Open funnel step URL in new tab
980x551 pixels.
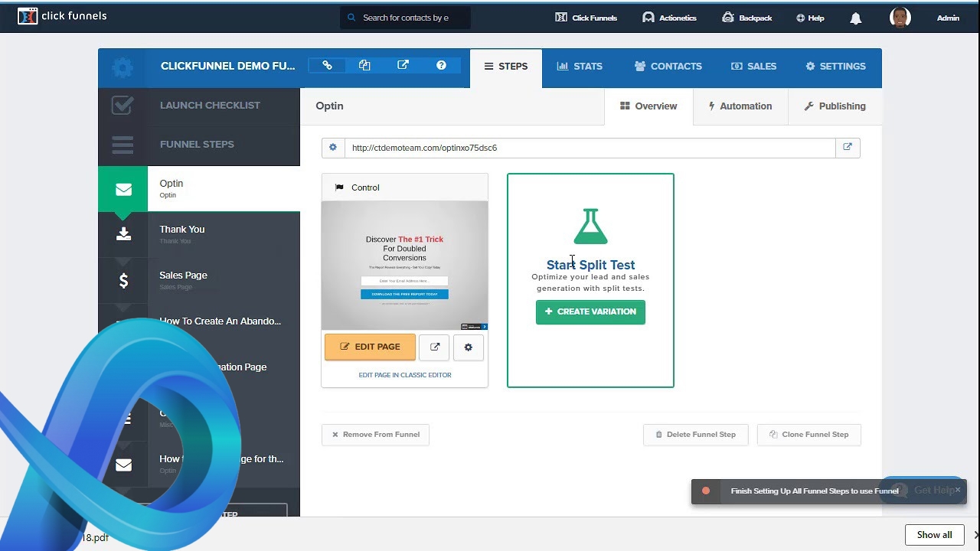pyautogui.click(x=848, y=148)
